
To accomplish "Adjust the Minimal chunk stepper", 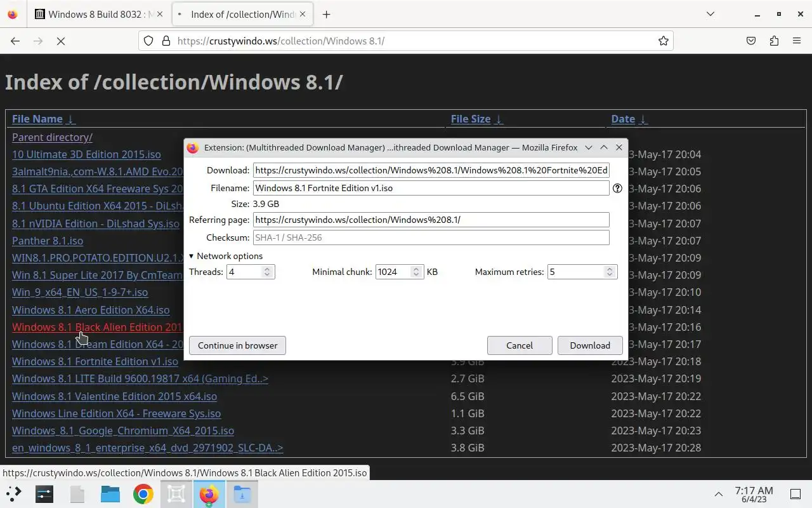I will tap(416, 272).
